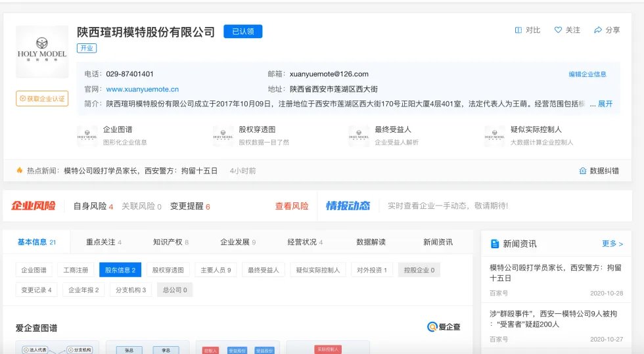Screen dimensions: 644x354
Task: Click the 获取企业认证 button
Action: click(x=42, y=99)
